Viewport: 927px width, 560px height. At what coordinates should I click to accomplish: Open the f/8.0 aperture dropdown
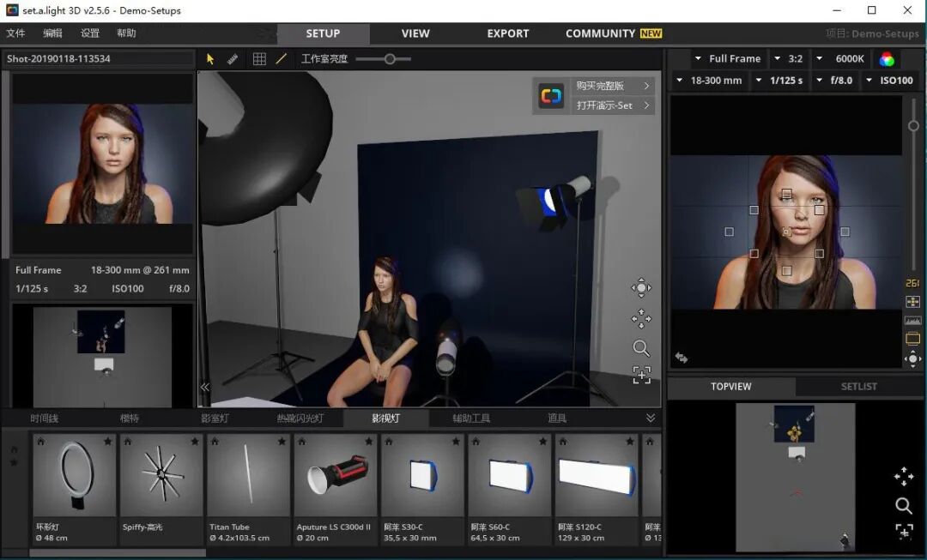pyautogui.click(x=833, y=81)
